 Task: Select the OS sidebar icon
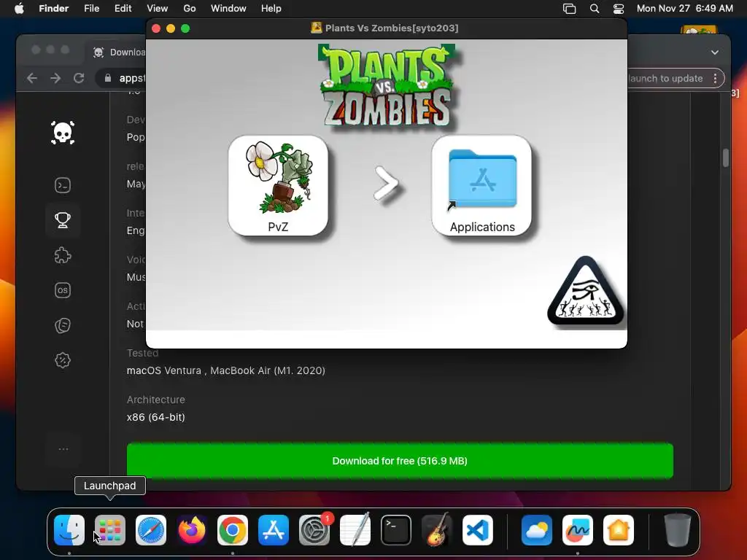[63, 290]
